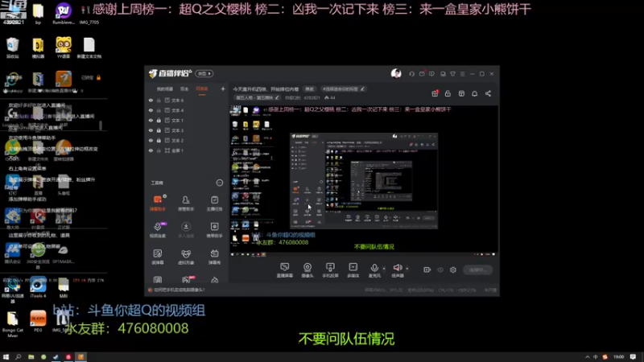Add a 摄像头 camera source

308,270
